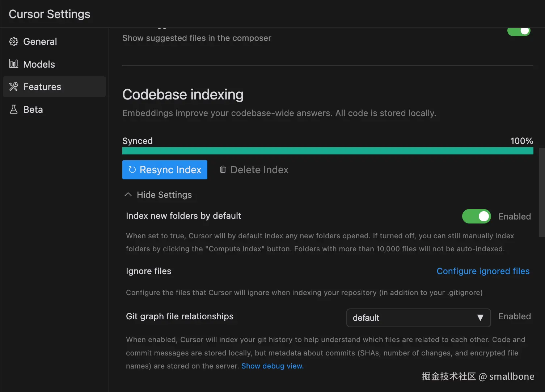Click the Show suggested files in the composer text

tap(197, 38)
